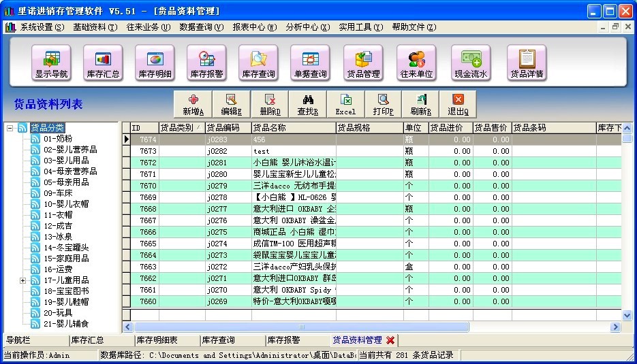Open 数据查询(V) menu
Viewport: 637px width, 364px height.
(x=202, y=27)
